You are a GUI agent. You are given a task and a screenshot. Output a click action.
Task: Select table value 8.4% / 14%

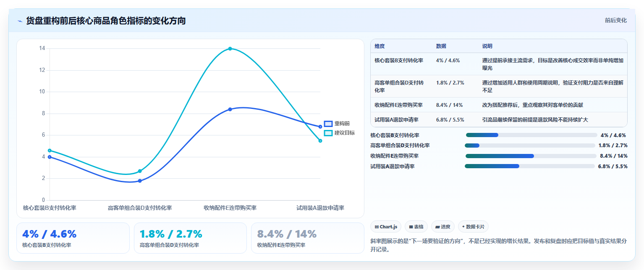tap(449, 105)
